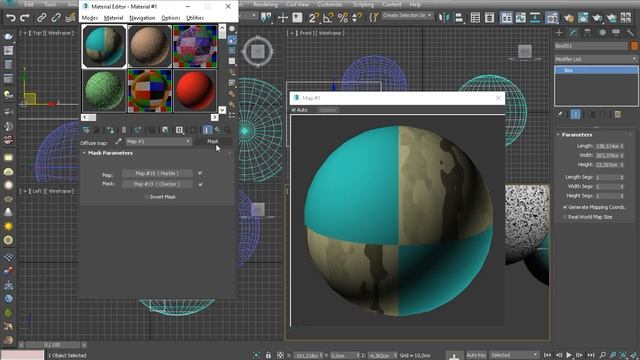The height and width of the screenshot is (360, 640).
Task: Open the Utilities tab wrench icon
Action: click(631, 33)
